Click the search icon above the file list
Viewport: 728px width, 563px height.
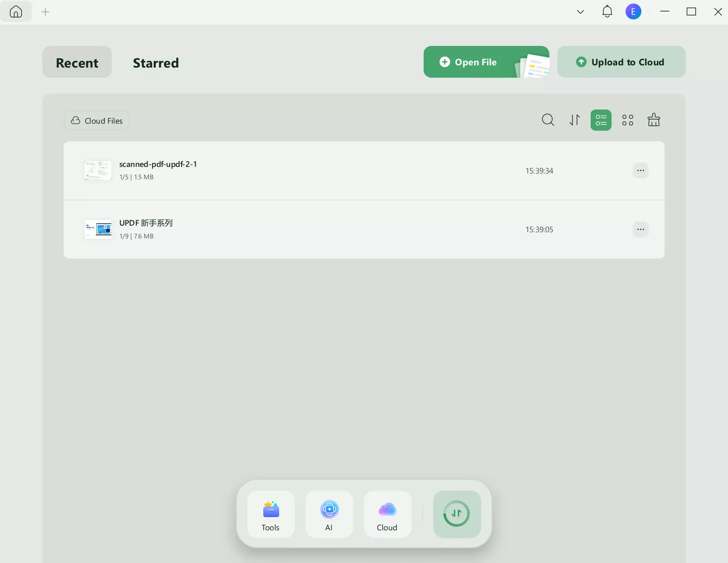coord(548,120)
